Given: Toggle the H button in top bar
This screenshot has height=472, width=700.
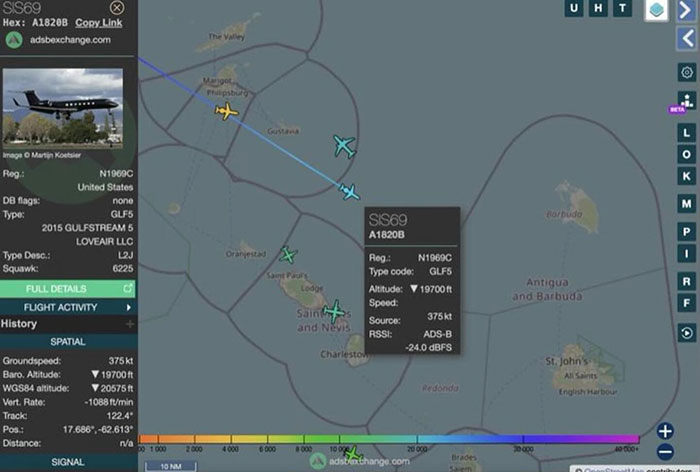Looking at the screenshot, I should (599, 9).
